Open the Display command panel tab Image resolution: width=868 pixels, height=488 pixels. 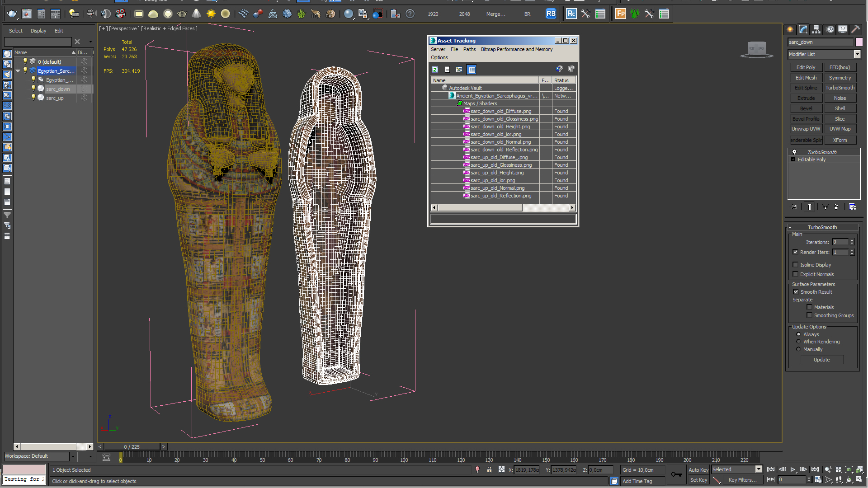(x=843, y=29)
